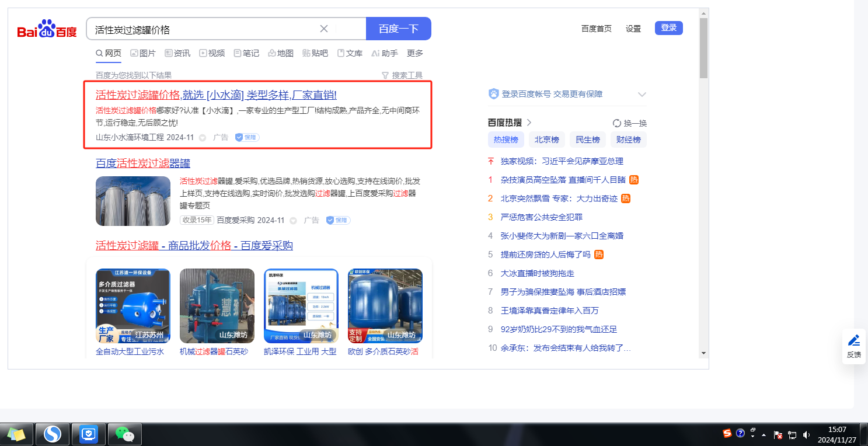Click the 地图 tab icon
The height and width of the screenshot is (446, 868).
271,53
